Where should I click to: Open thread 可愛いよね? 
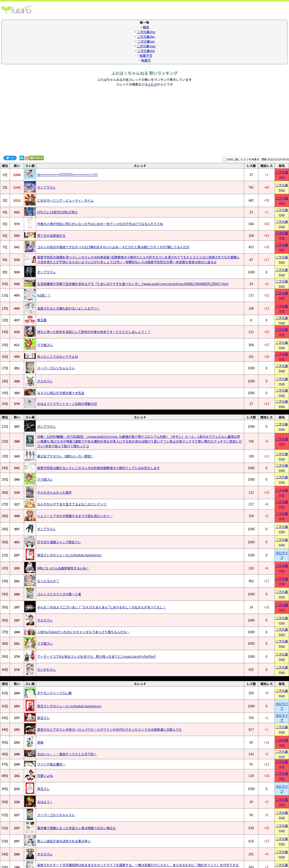pos(45,776)
